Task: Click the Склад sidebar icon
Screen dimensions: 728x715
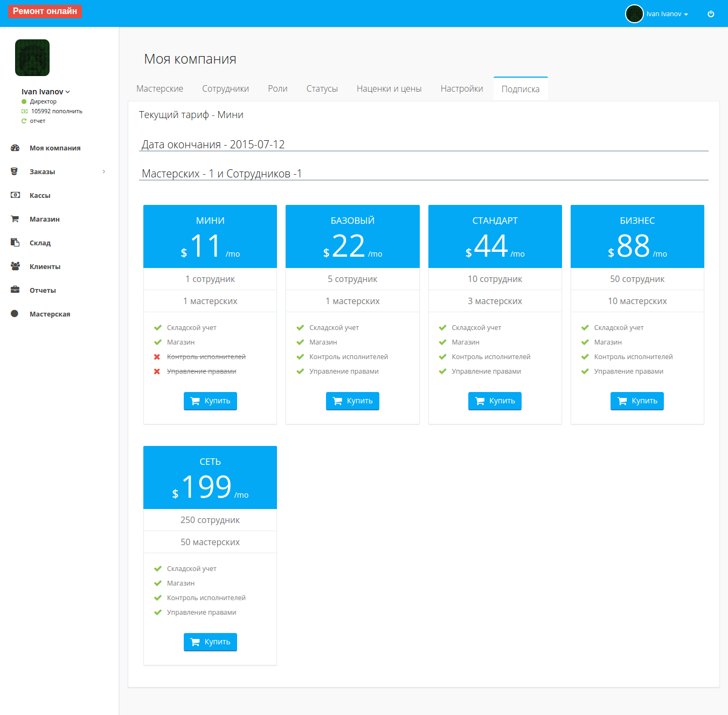Action: pos(15,243)
